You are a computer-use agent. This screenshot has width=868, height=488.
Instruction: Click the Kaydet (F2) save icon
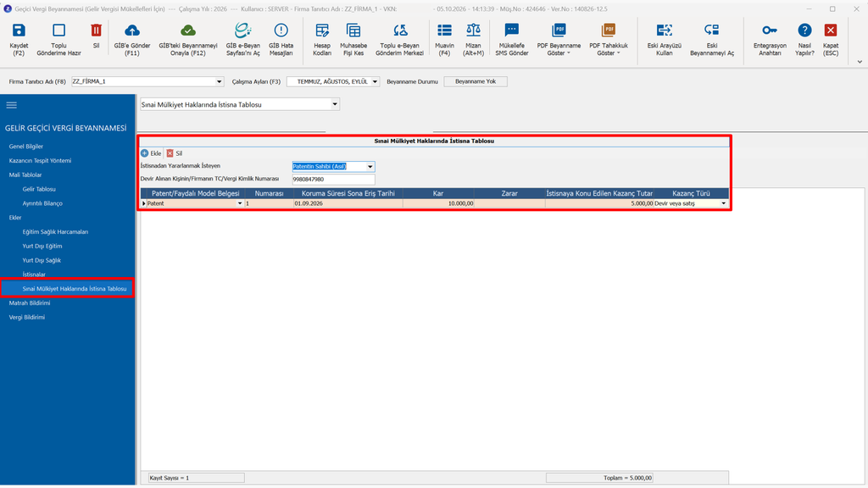pyautogui.click(x=19, y=31)
